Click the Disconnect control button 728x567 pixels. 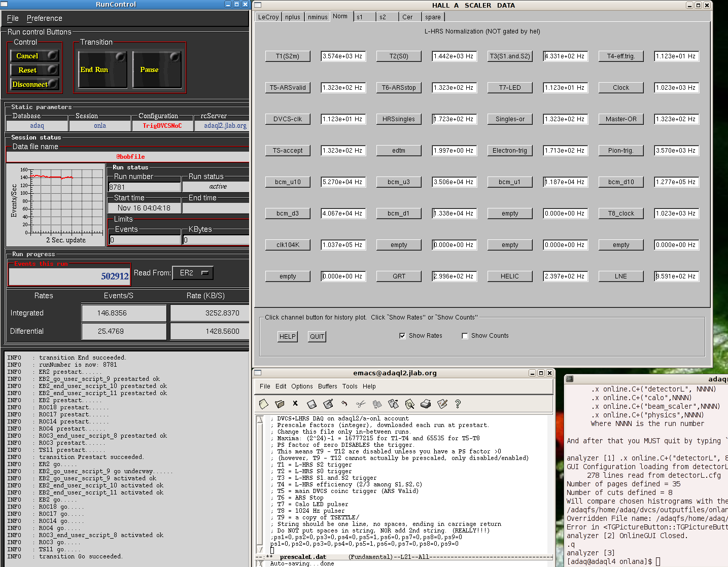point(34,84)
